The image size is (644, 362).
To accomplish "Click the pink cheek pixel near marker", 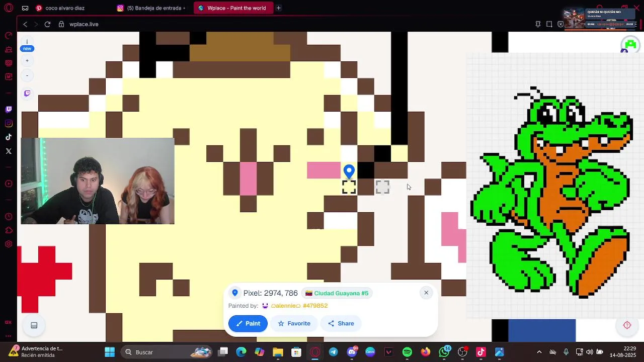I will pyautogui.click(x=324, y=170).
